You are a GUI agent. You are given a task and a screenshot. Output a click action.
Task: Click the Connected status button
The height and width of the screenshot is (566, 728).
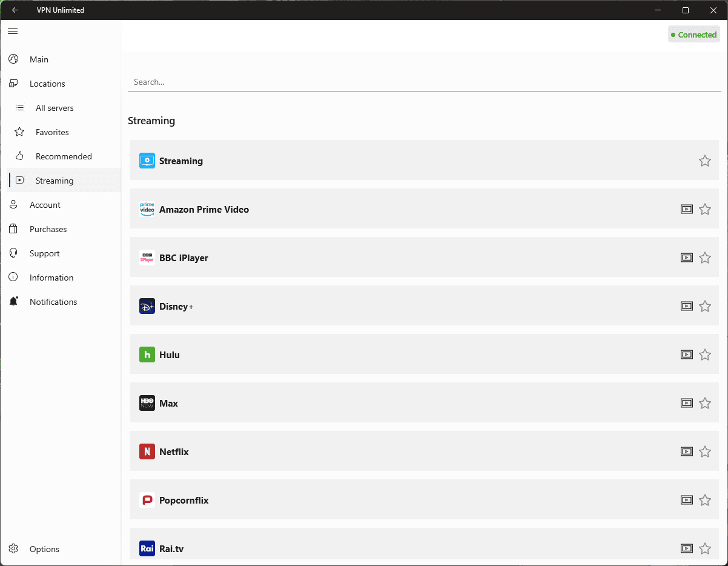pos(693,35)
